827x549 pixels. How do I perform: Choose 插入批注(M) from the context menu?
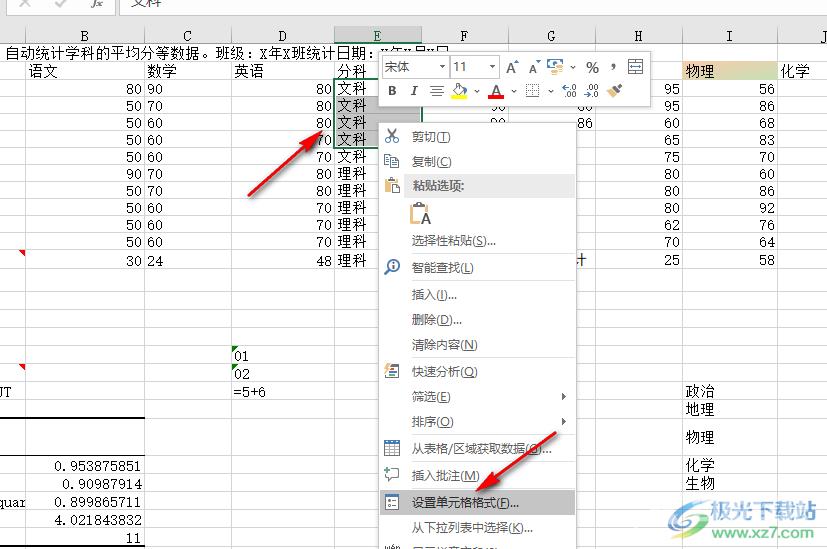478,476
